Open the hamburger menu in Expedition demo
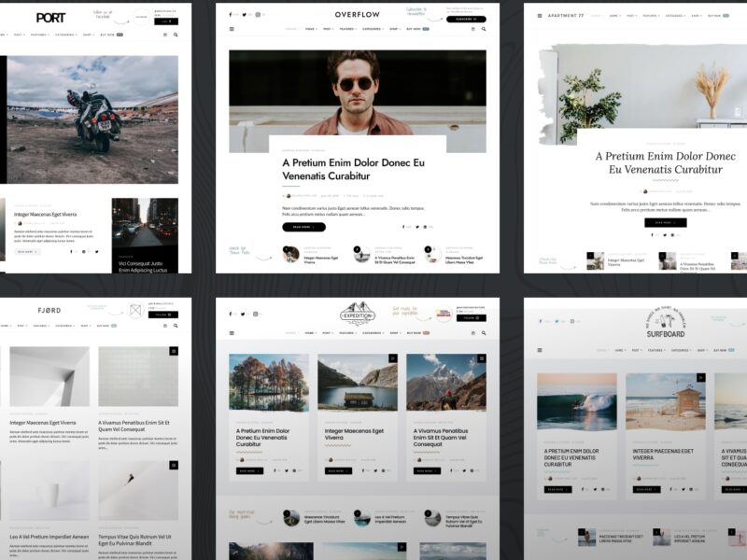Screen dimensions: 747x560 coord(232,333)
